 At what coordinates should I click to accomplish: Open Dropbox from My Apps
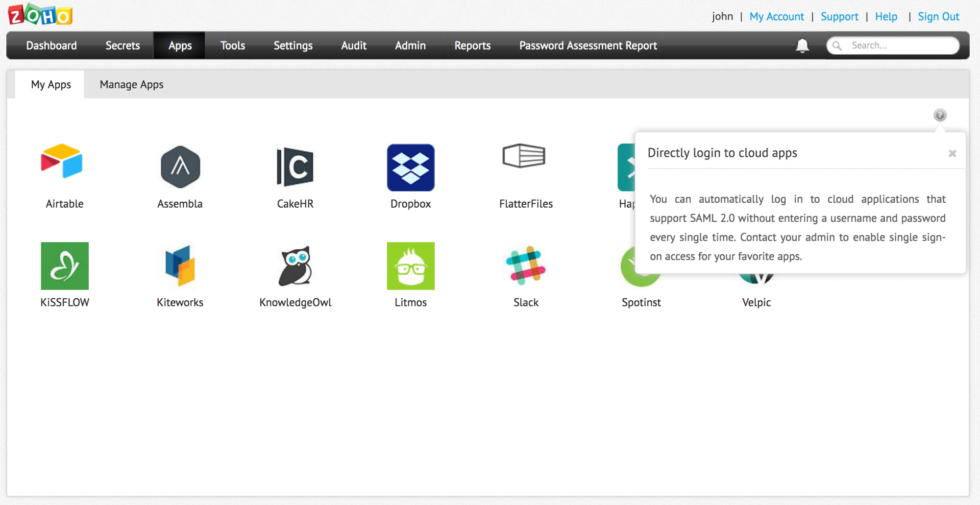point(411,167)
